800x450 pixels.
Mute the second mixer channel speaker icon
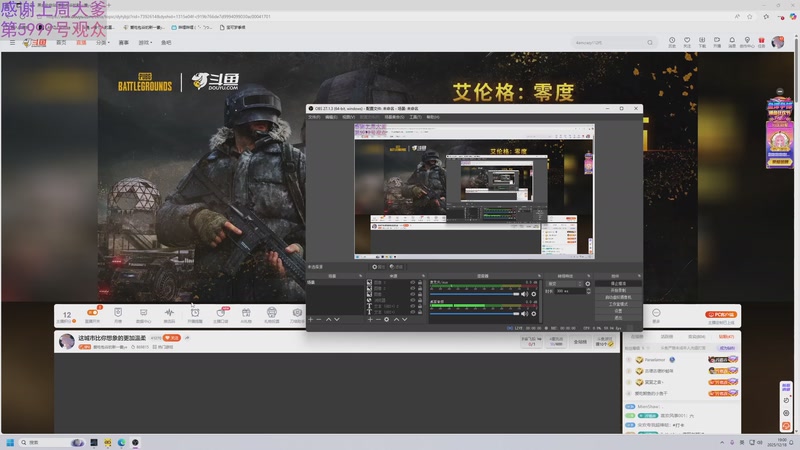click(x=524, y=314)
